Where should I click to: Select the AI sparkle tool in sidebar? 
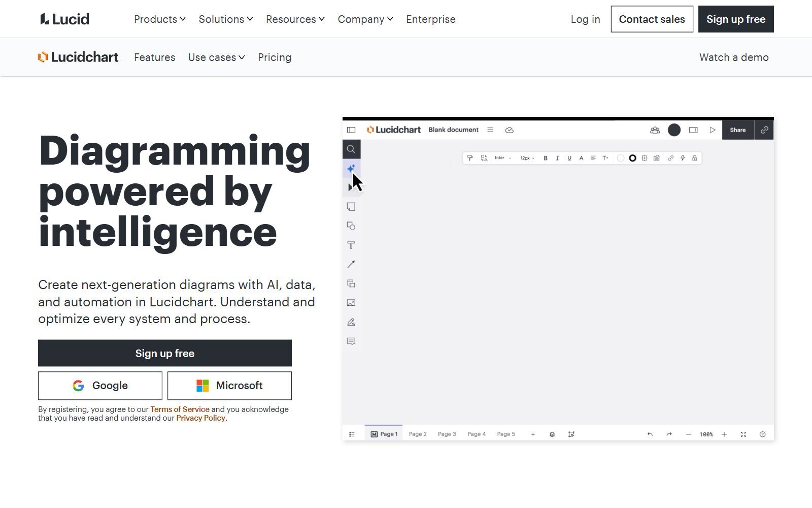(x=351, y=168)
